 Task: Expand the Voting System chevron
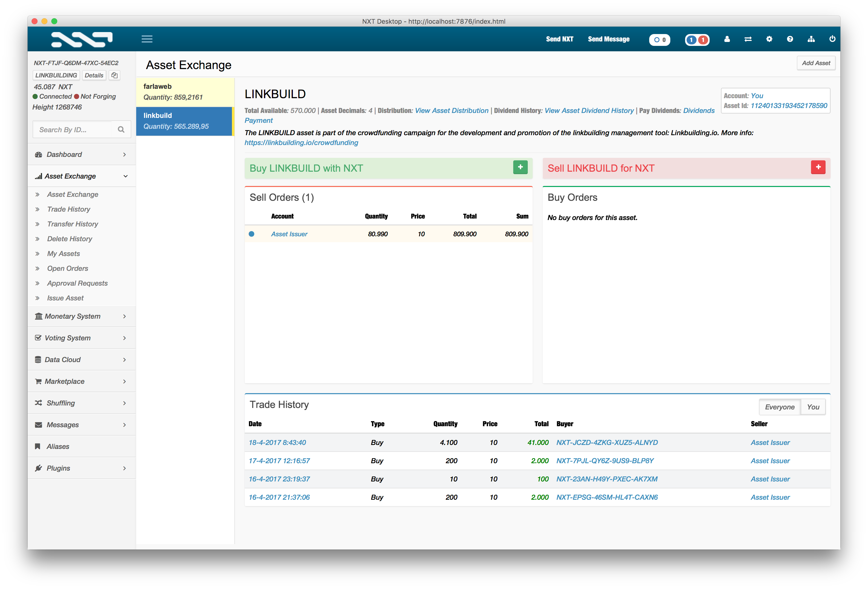click(124, 338)
